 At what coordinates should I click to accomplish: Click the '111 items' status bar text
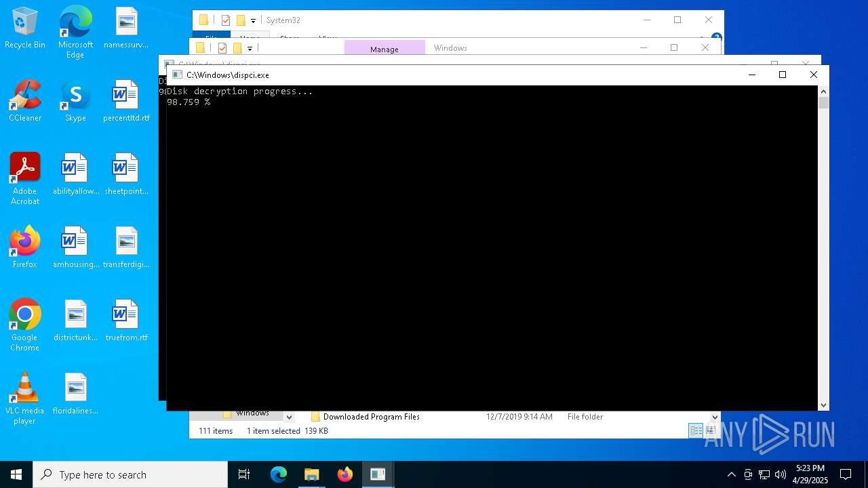tap(216, 430)
